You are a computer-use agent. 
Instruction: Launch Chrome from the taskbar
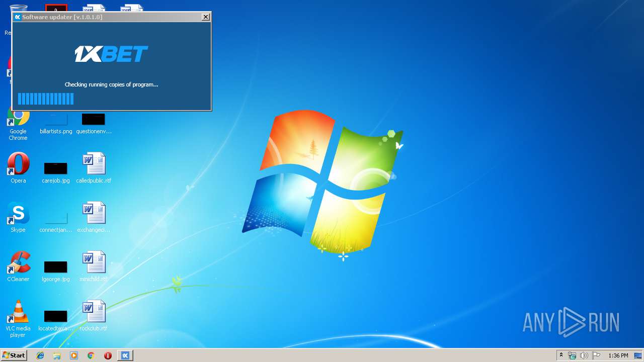[91, 355]
